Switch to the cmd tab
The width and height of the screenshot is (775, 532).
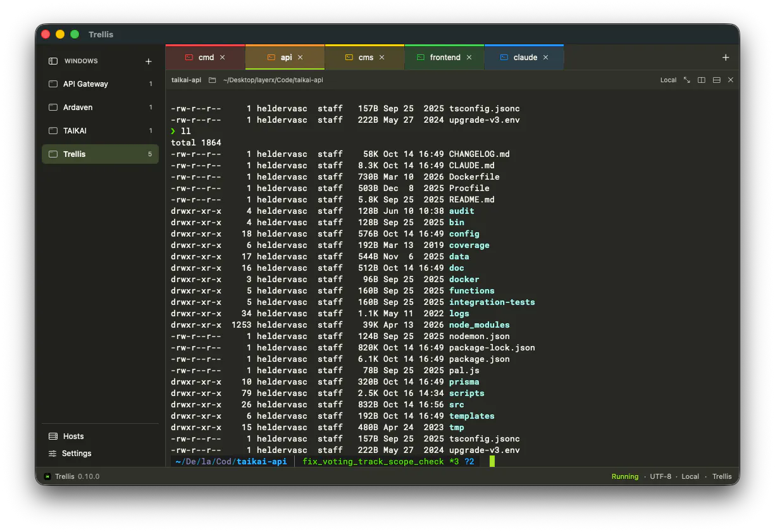tap(206, 58)
